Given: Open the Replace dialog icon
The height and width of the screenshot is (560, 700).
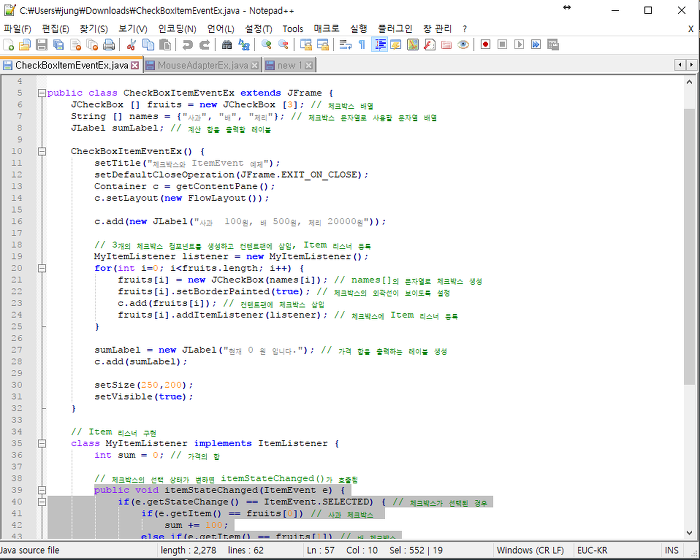Looking at the screenshot, I should pyautogui.click(x=244, y=45).
